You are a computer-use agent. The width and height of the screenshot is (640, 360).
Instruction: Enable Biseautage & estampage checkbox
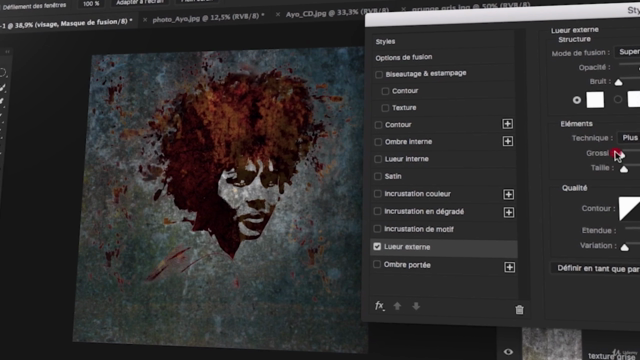tap(379, 74)
